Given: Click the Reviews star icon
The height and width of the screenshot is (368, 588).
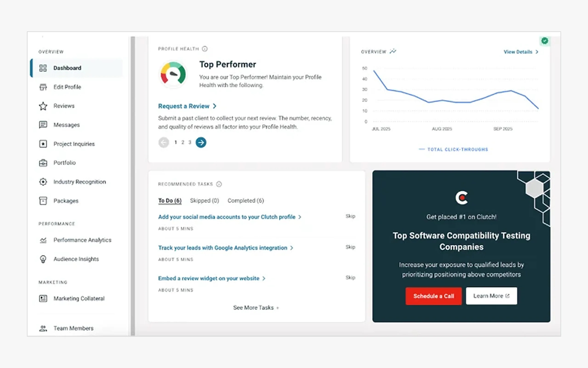Looking at the screenshot, I should (x=43, y=106).
